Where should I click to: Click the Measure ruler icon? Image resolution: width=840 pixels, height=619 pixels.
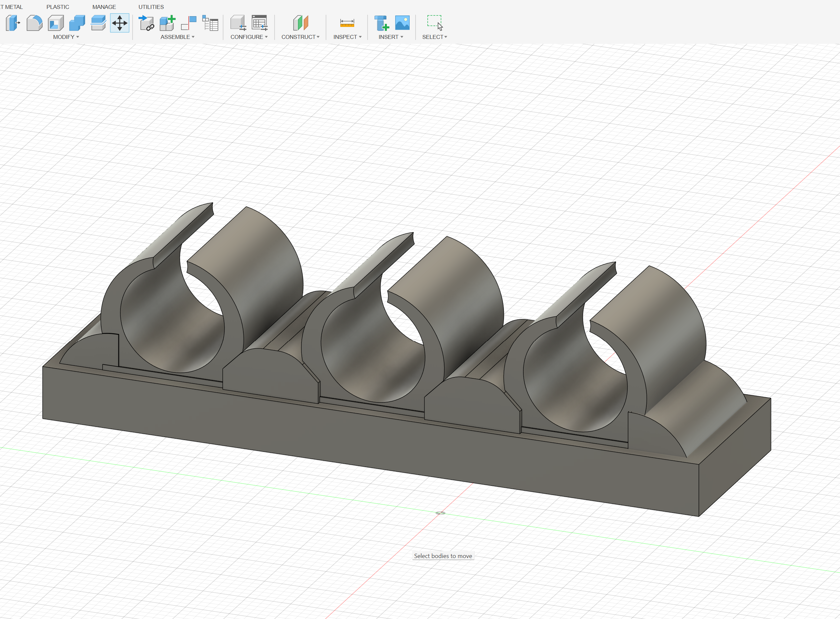[x=347, y=23]
